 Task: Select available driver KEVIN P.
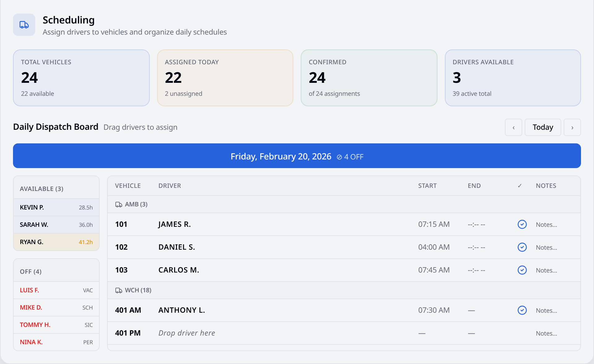(x=56, y=207)
